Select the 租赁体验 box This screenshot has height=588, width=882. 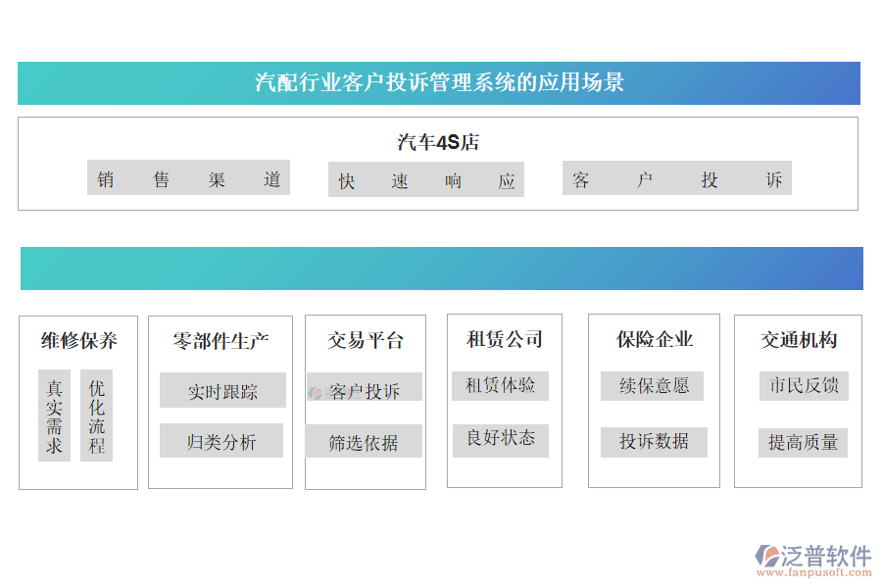tap(500, 385)
